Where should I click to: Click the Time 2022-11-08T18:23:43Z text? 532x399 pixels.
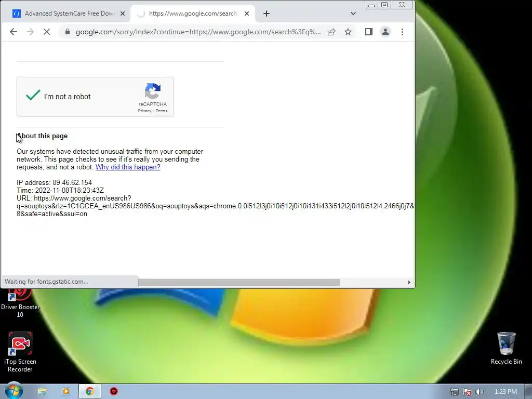(60, 190)
